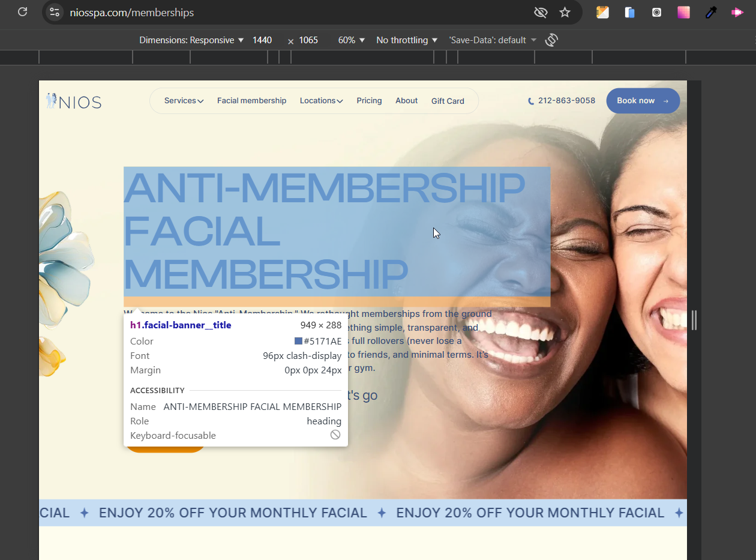Open the yellow notepad extension icon
756x560 pixels.
click(x=602, y=12)
